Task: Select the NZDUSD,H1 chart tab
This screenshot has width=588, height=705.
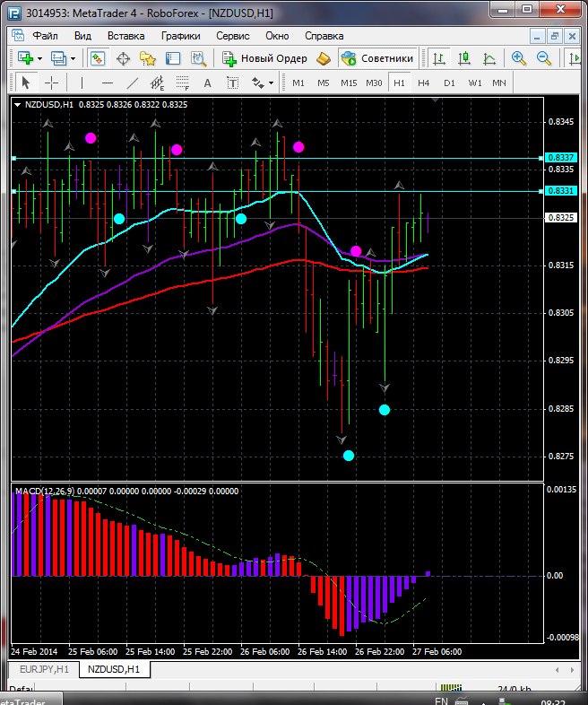Action: tap(114, 669)
